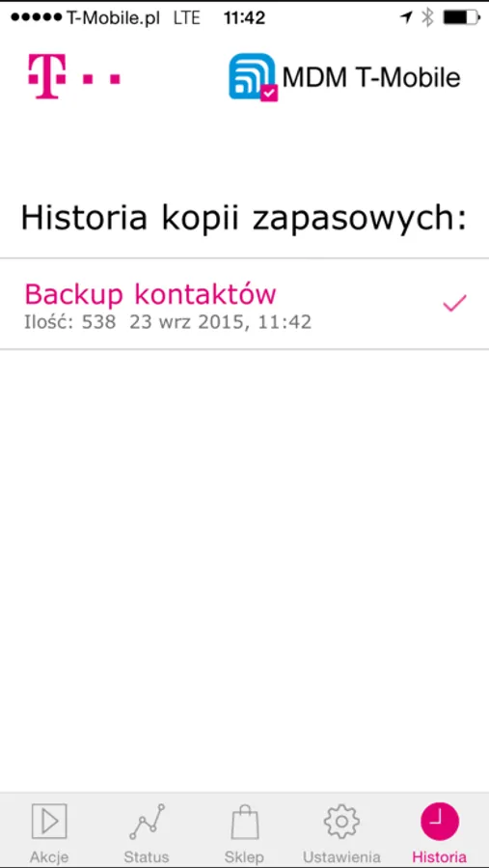
Task: Tap the 11:42 status bar clock
Action: (x=244, y=17)
